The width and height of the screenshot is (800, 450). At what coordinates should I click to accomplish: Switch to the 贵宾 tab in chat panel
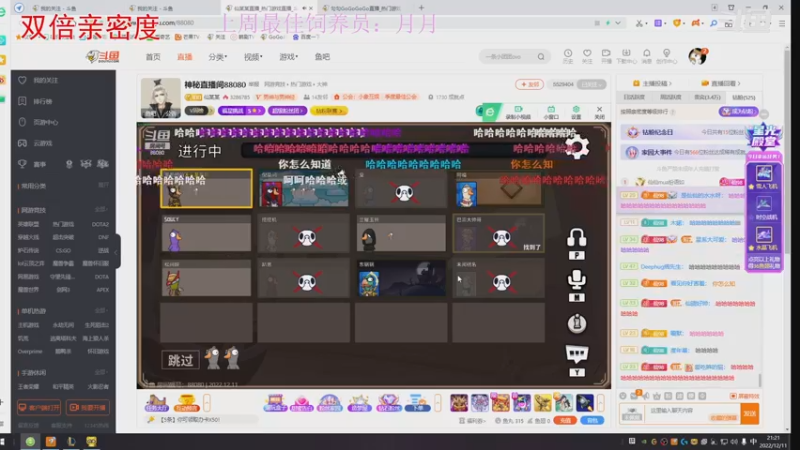(x=707, y=97)
